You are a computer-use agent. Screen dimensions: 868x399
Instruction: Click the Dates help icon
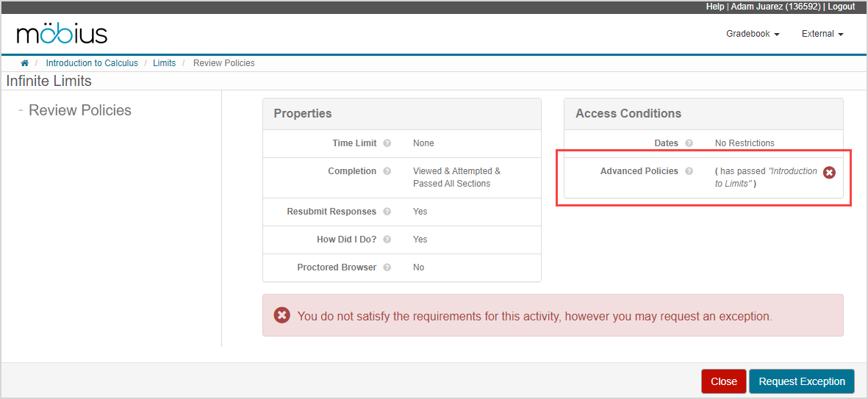click(689, 143)
